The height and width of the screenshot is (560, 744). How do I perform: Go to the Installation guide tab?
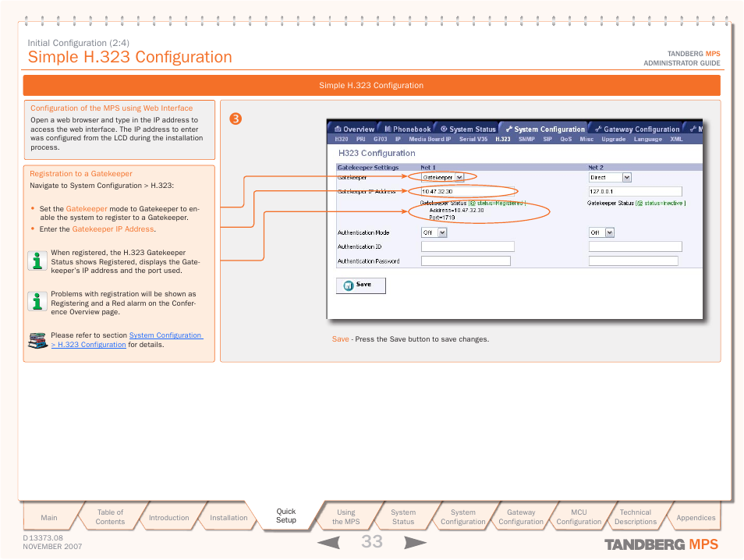point(229,517)
